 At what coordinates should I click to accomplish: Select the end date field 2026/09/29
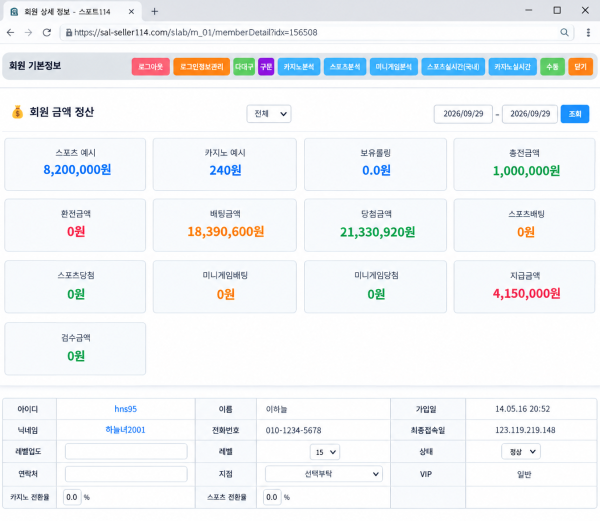click(x=530, y=114)
